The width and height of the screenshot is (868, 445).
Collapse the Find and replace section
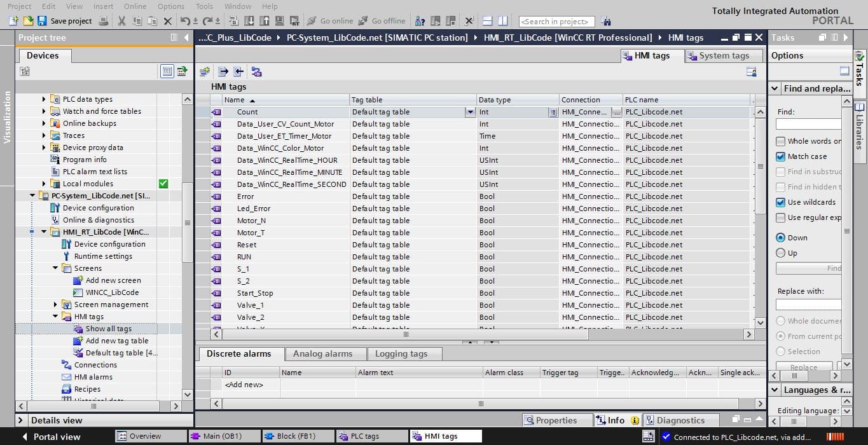(775, 88)
